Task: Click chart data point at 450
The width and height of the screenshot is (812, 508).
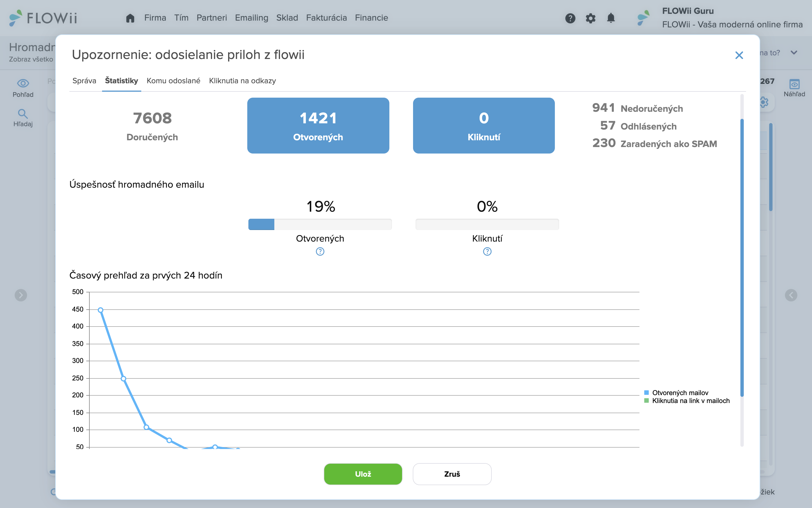Action: point(100,310)
